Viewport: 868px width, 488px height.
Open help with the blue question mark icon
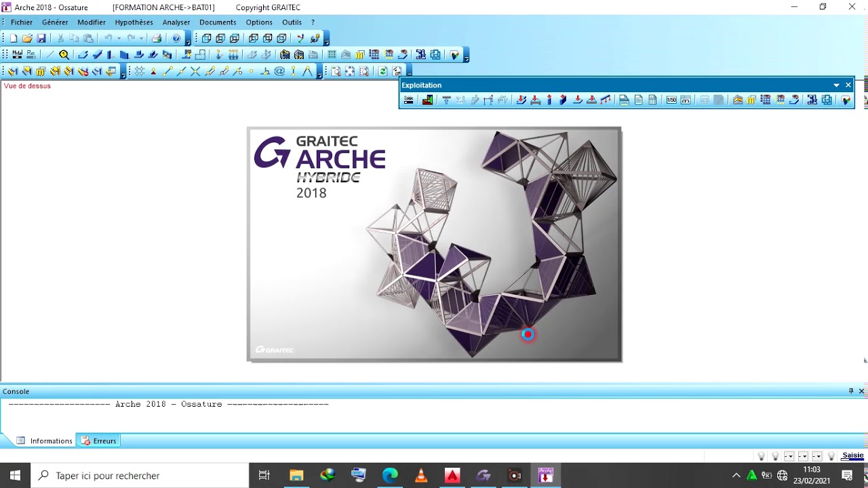click(x=176, y=39)
